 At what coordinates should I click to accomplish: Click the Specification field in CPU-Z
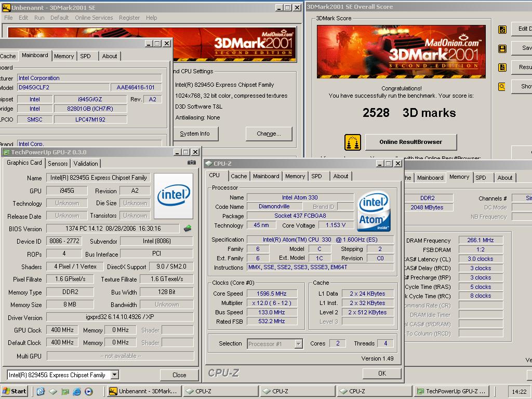320,240
